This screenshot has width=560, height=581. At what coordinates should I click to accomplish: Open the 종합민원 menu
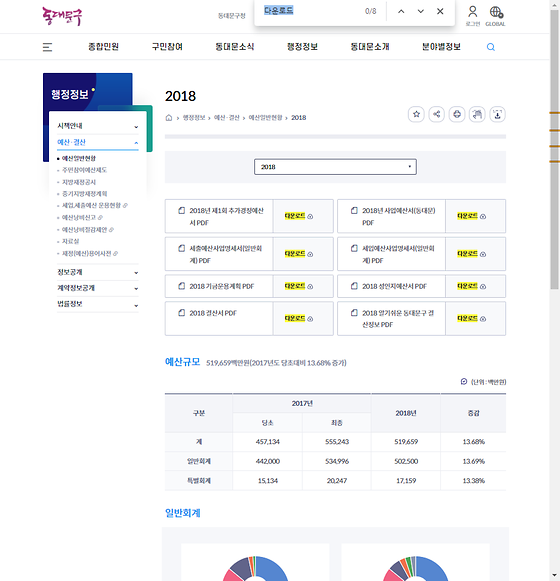pyautogui.click(x=103, y=47)
